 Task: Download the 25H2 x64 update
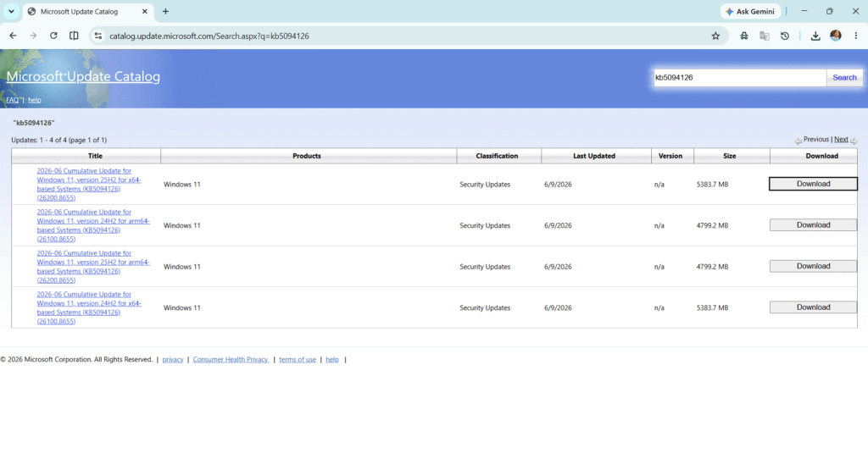pos(813,184)
